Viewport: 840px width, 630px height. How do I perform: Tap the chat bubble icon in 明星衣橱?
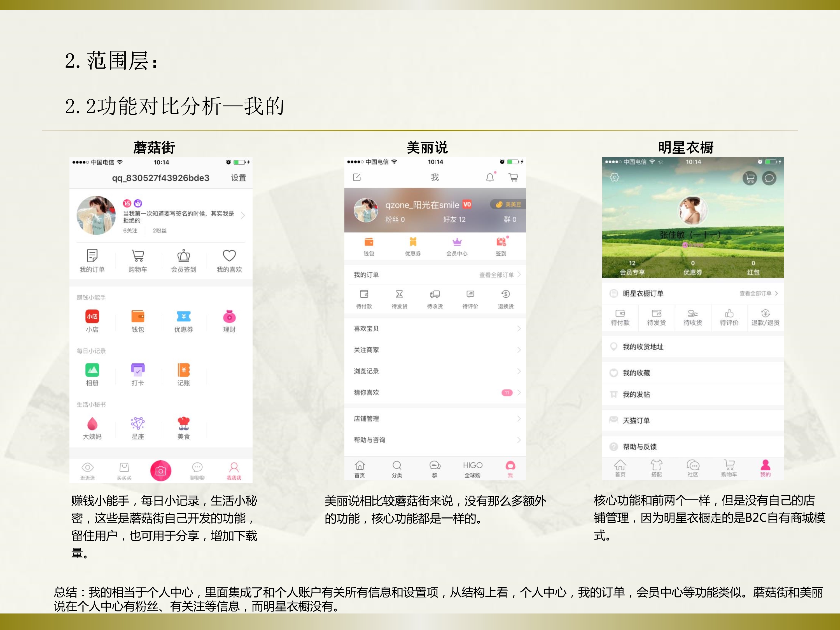[769, 178]
